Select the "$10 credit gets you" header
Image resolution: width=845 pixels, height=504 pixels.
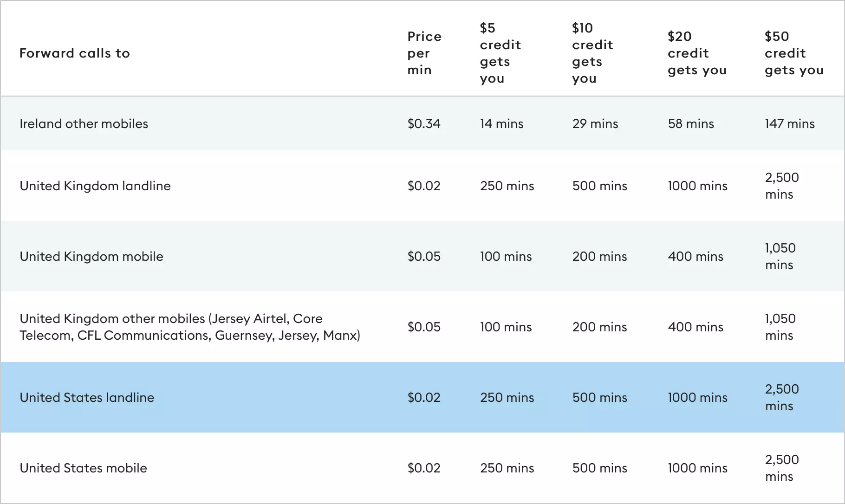(x=592, y=53)
